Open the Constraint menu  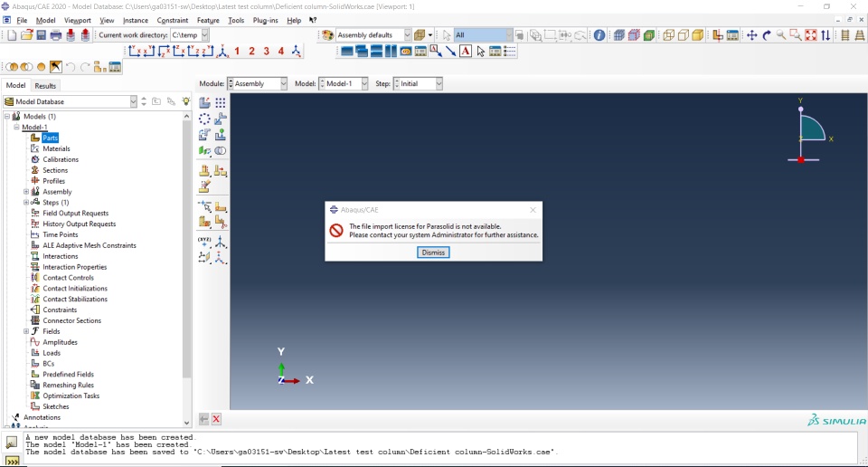[x=172, y=20]
